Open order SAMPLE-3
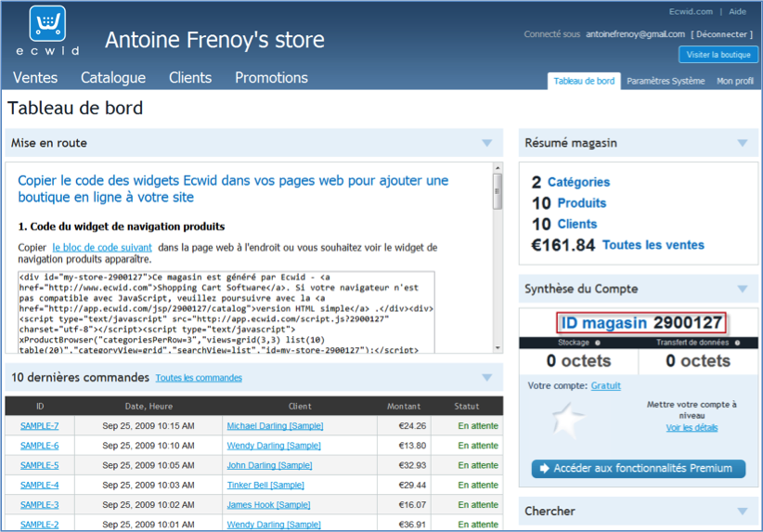Screen dimensions: 763x532 39,505
